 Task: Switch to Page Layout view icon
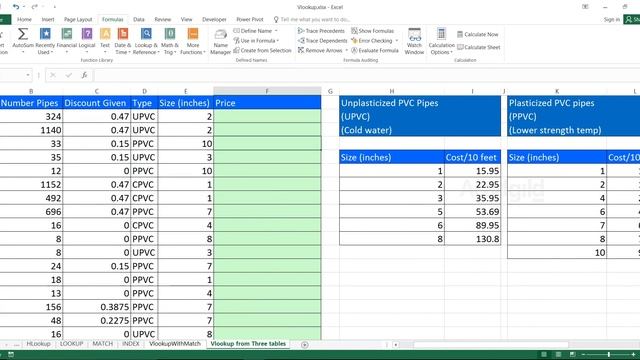coord(558,354)
